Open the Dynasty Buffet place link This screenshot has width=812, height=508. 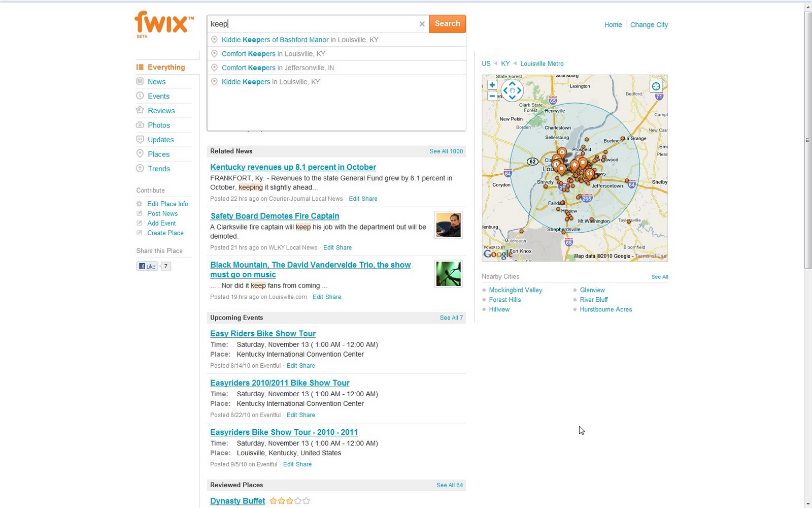coord(238,501)
